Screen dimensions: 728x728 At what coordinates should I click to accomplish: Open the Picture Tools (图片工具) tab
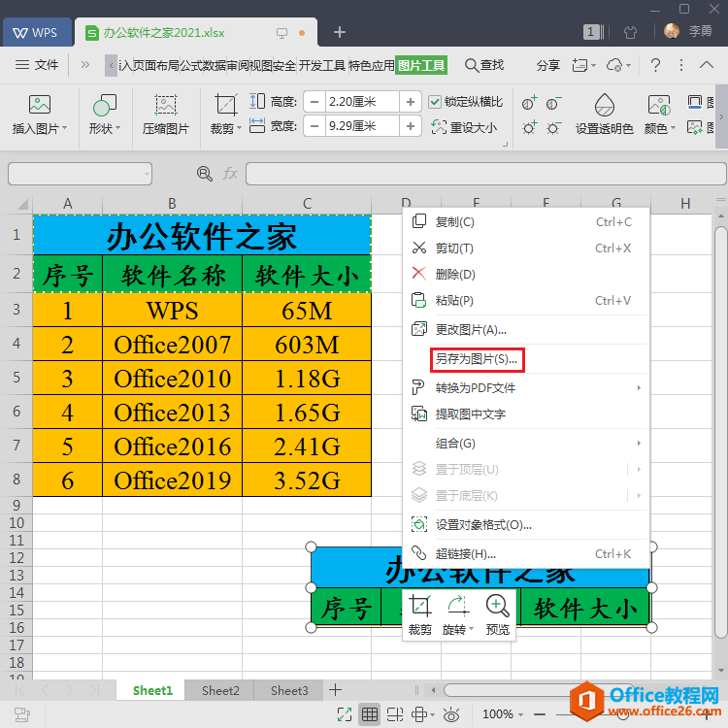(421, 65)
